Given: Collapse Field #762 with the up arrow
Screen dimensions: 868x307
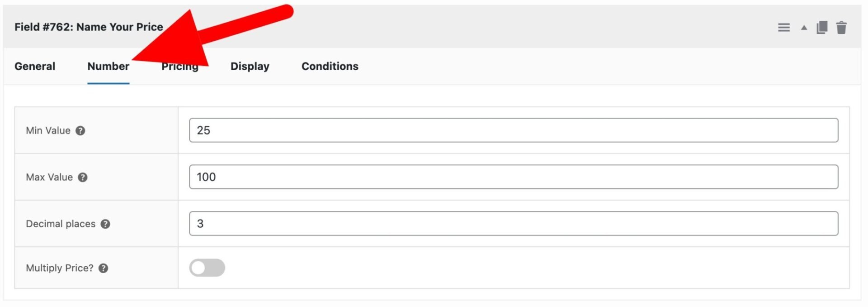Looking at the screenshot, I should coord(803,27).
